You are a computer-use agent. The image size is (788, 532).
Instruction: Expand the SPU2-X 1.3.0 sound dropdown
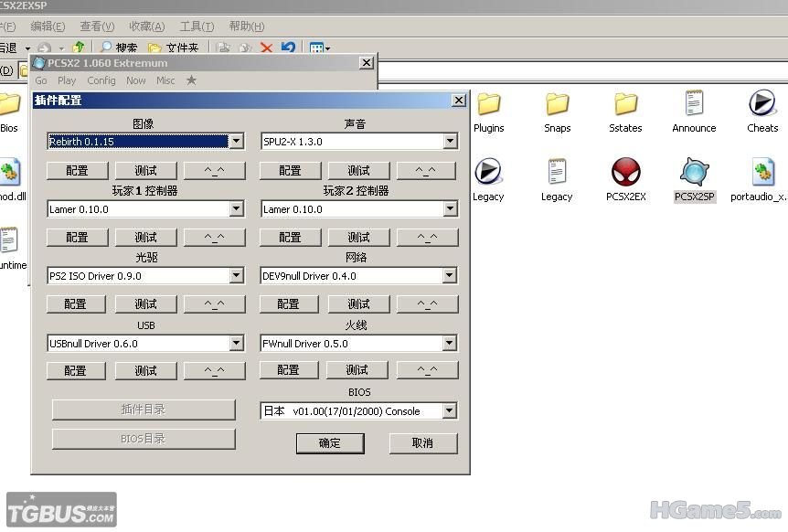tap(451, 141)
